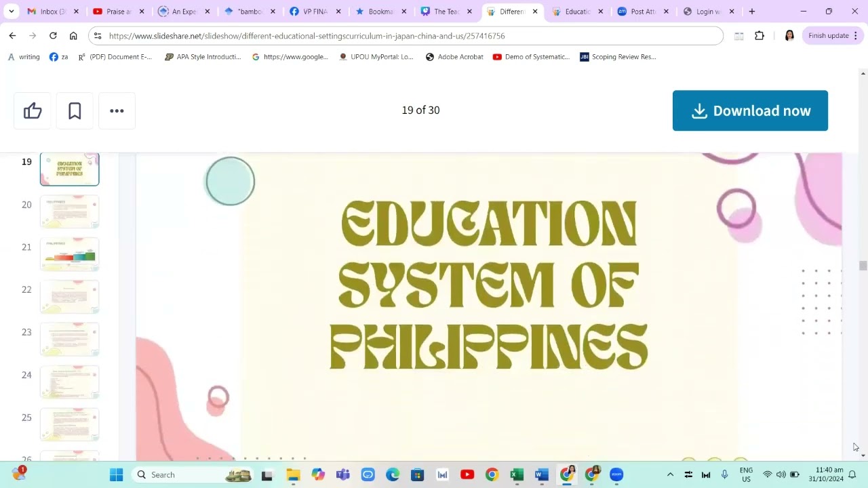868x488 pixels.
Task: Open the Demo of Systematic bookmark
Action: point(531,57)
